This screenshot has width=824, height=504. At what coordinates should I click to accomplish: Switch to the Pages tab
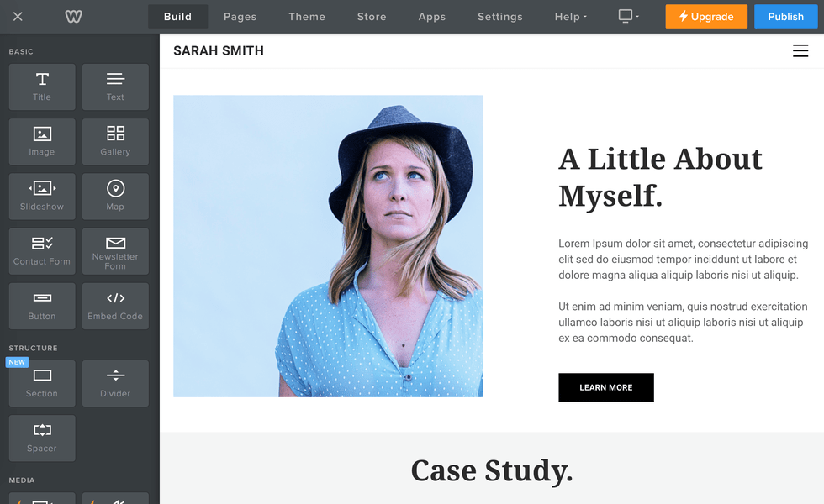point(240,17)
